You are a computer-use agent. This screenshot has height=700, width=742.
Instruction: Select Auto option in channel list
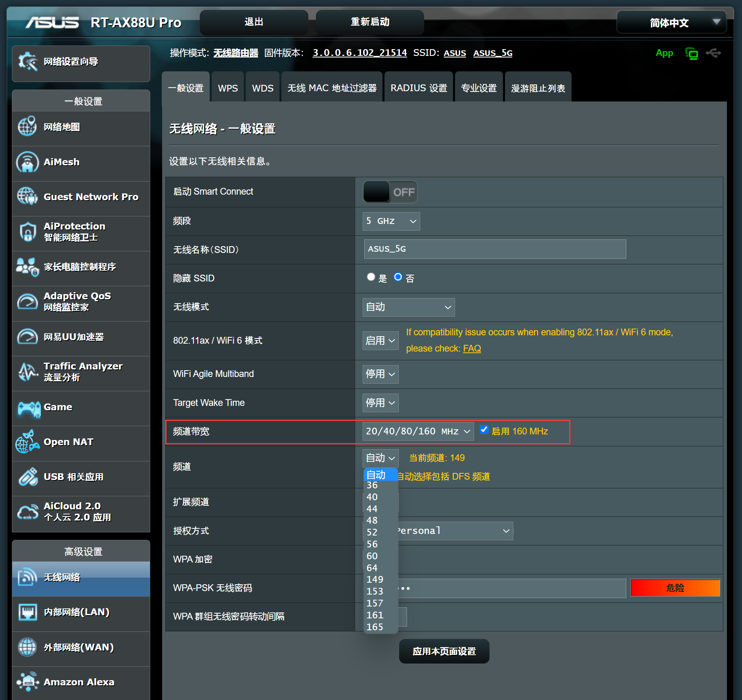pyautogui.click(x=381, y=475)
